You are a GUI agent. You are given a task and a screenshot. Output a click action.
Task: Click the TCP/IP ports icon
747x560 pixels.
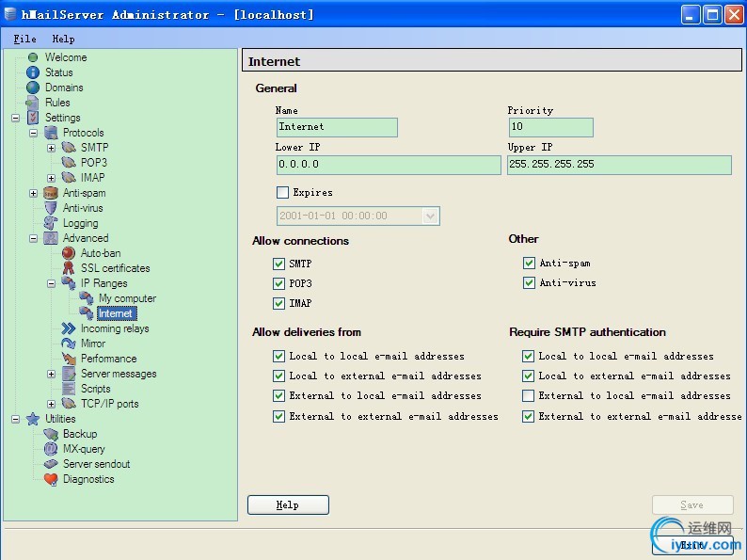tap(69, 404)
